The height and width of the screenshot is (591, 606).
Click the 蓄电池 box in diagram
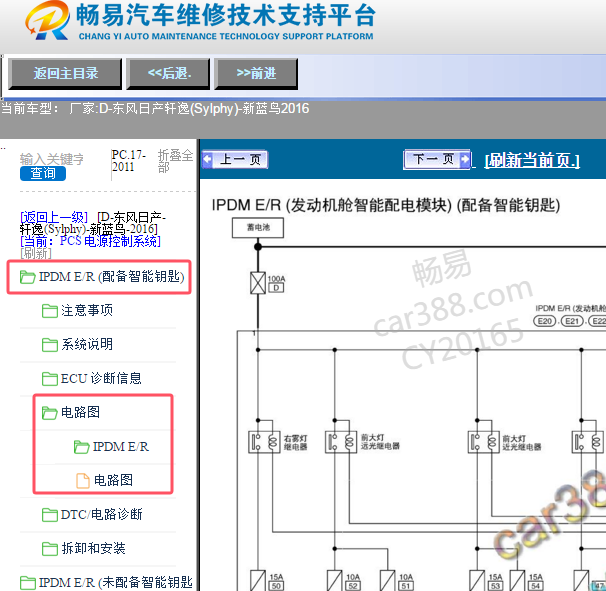click(258, 228)
